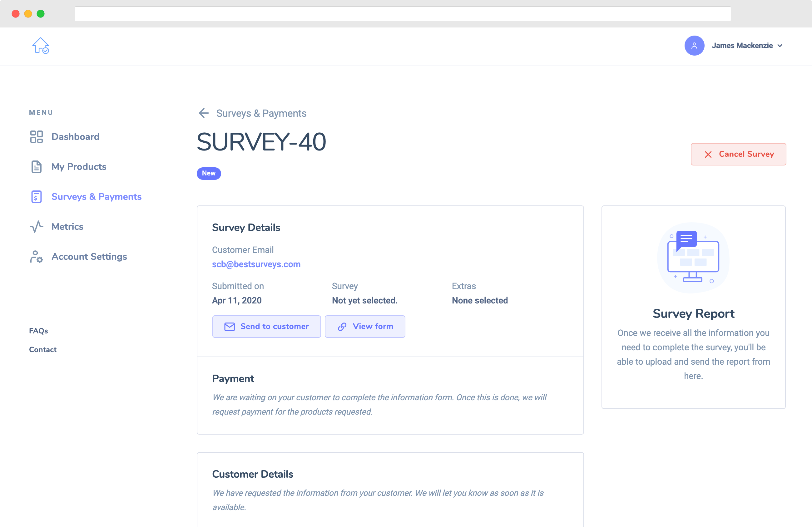Viewport: 812px width, 527px height.
Task: Click the View form button
Action: pyautogui.click(x=365, y=327)
